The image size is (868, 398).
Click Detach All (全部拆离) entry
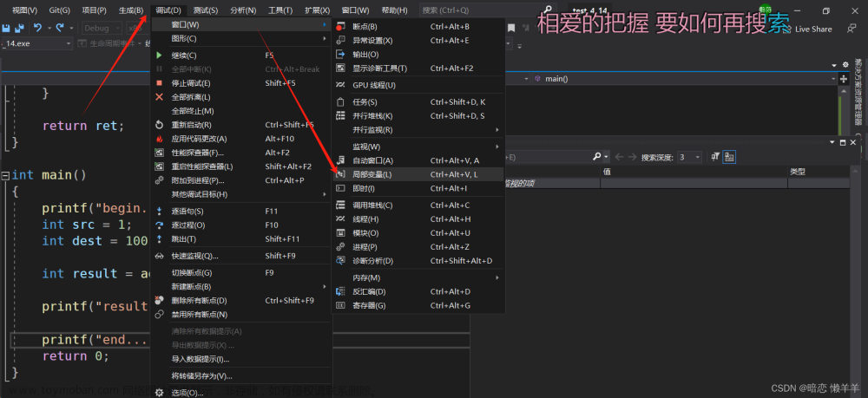click(242, 97)
